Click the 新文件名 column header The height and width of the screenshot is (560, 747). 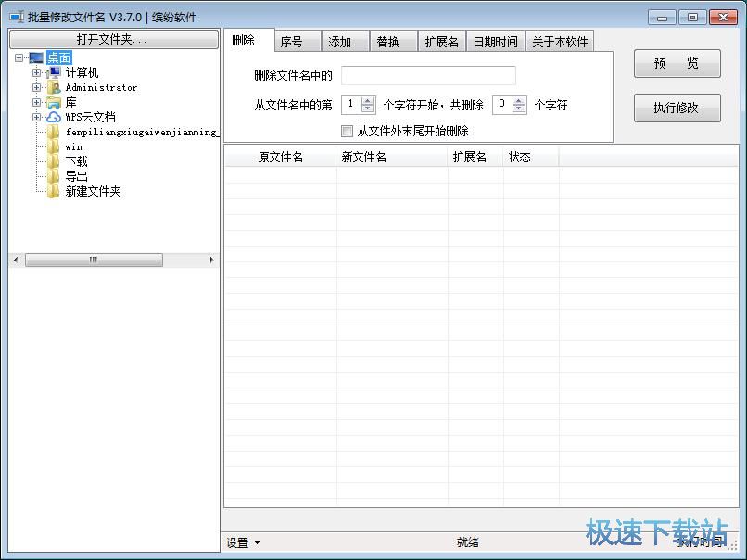click(x=392, y=157)
